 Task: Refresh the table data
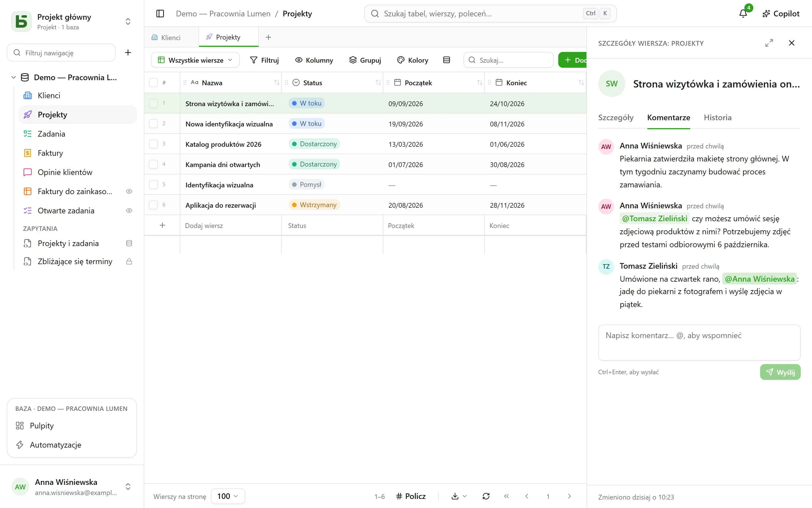tap(486, 496)
